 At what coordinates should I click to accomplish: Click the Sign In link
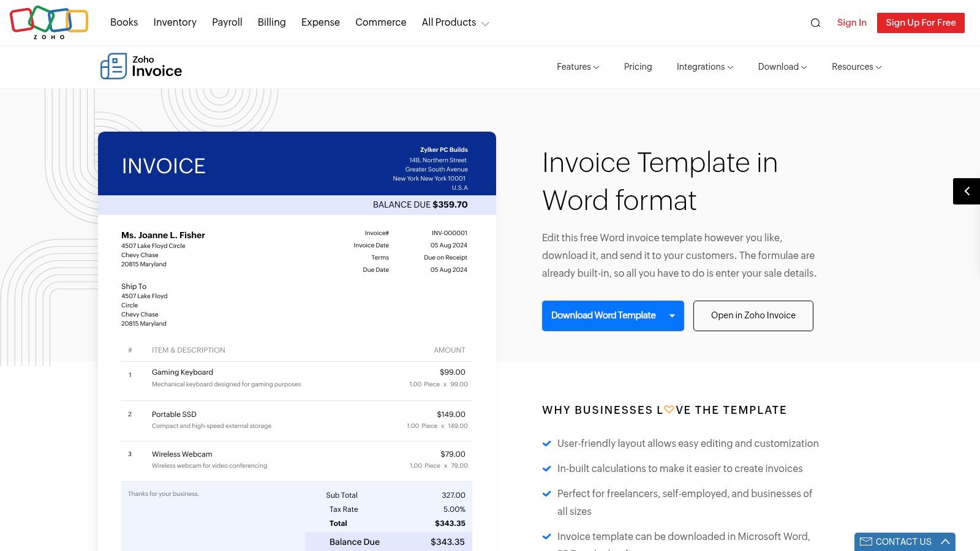[851, 23]
